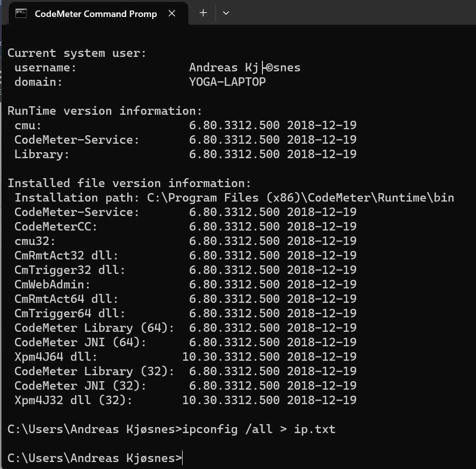476x469 pixels.
Task: Click the Installation path line
Action: point(235,198)
